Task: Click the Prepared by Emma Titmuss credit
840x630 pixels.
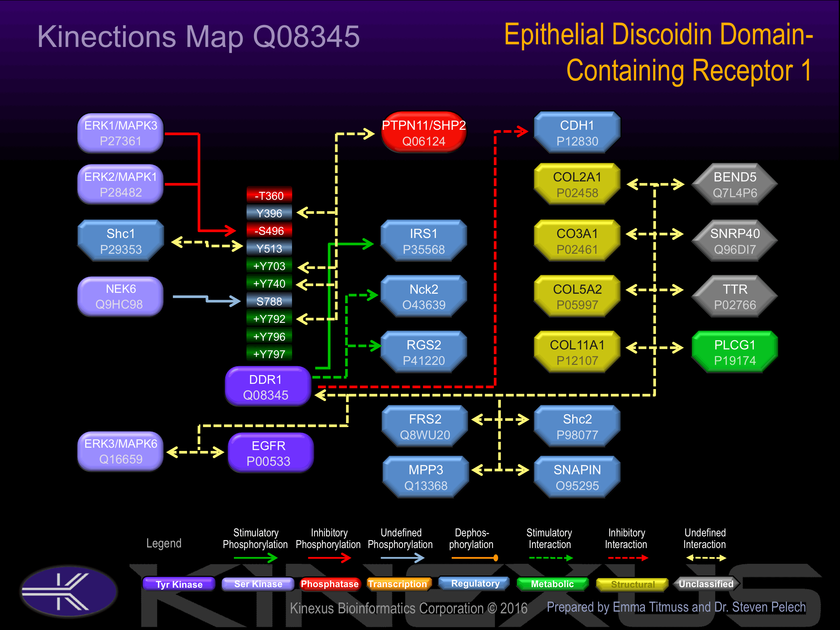Action: point(676,607)
